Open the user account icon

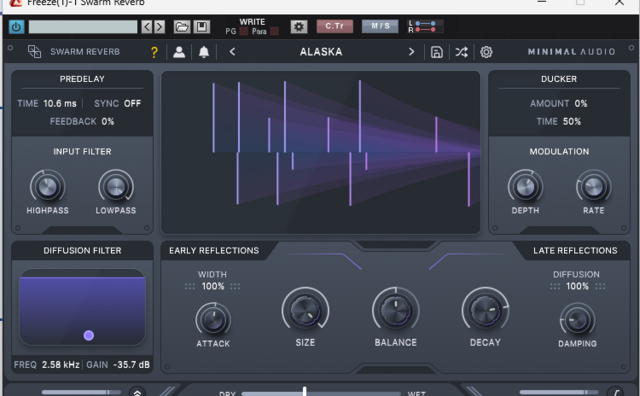pyautogui.click(x=179, y=52)
